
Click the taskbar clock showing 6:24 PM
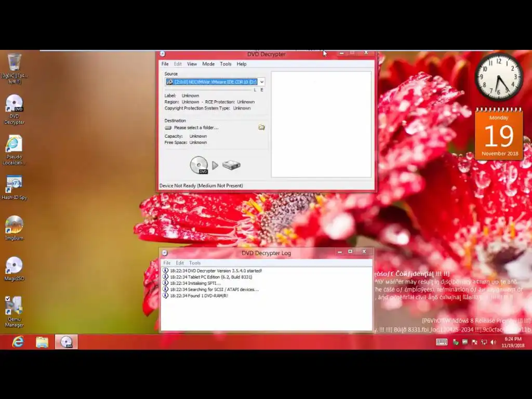(x=513, y=342)
